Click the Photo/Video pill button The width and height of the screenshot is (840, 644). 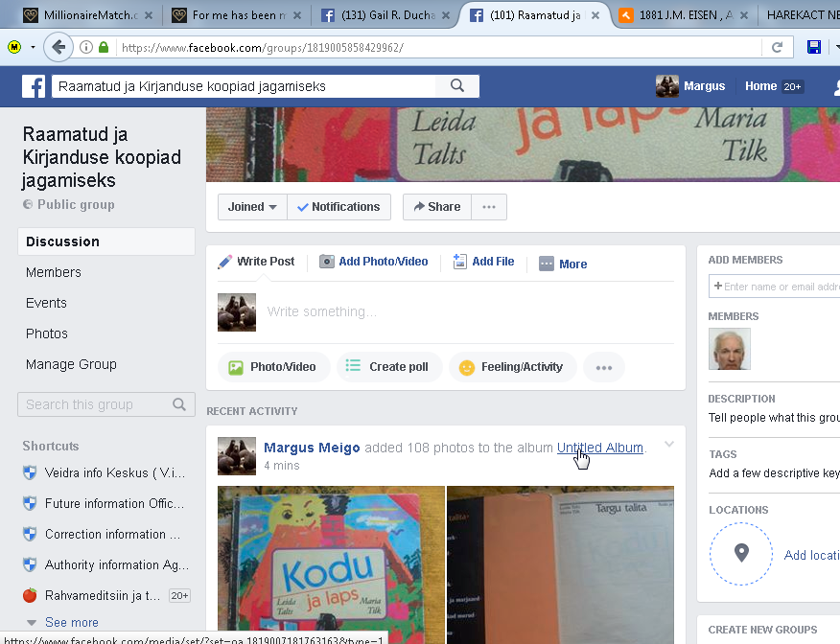click(x=273, y=367)
